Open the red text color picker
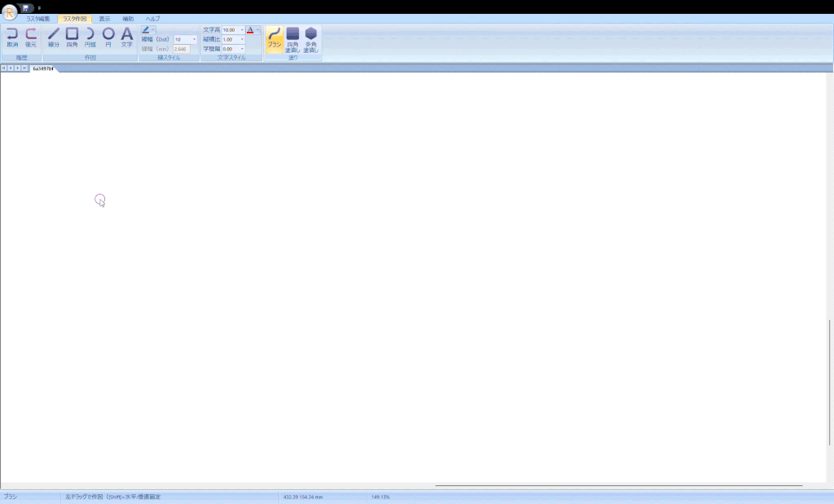 pos(252,30)
